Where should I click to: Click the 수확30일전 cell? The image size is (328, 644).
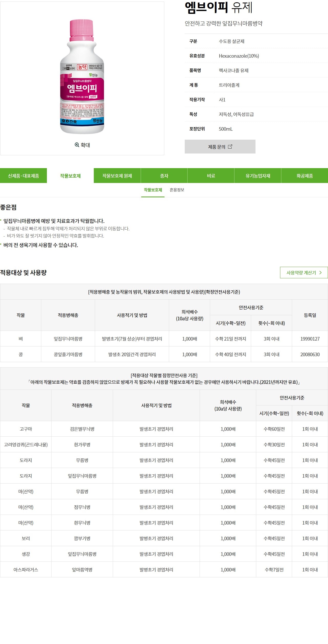point(274,445)
